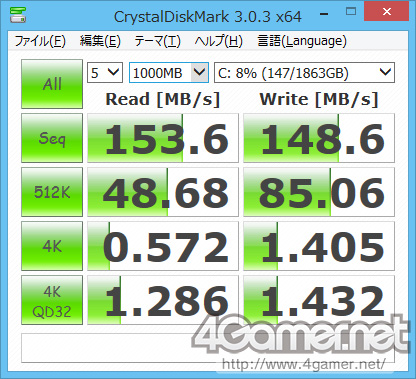This screenshot has width=416, height=379.
Task: Click the CrystalDiskMark app icon in title bar
Action: coord(18,14)
